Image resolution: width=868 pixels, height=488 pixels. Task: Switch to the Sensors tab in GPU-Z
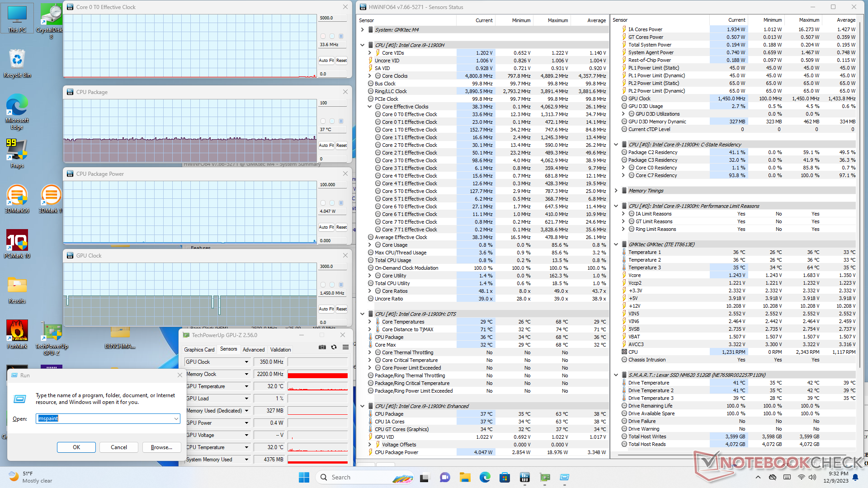click(x=228, y=349)
